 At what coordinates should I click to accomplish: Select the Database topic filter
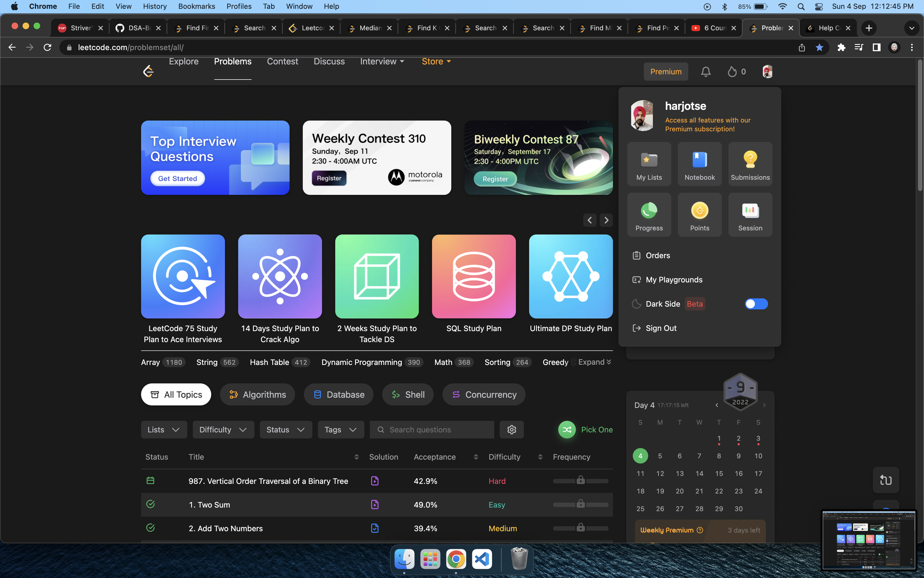tap(338, 394)
